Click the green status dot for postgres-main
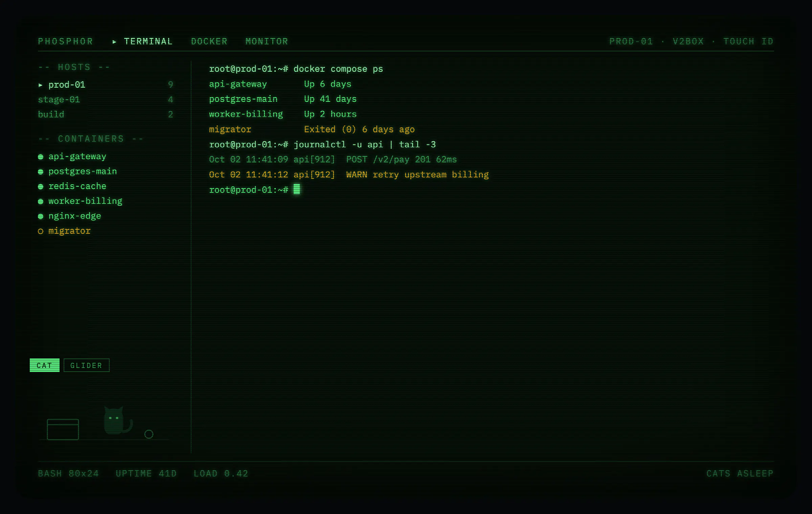This screenshot has height=514, width=812. click(41, 171)
